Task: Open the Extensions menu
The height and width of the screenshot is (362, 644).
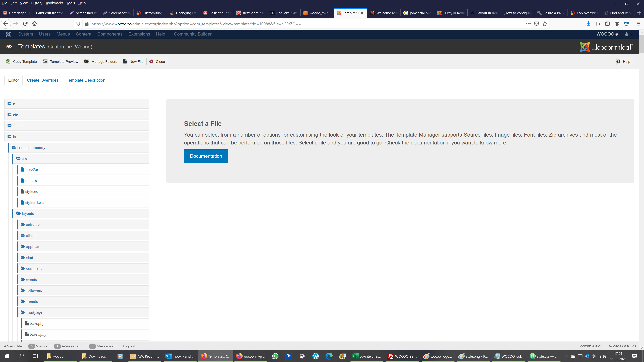Action: pyautogui.click(x=139, y=34)
